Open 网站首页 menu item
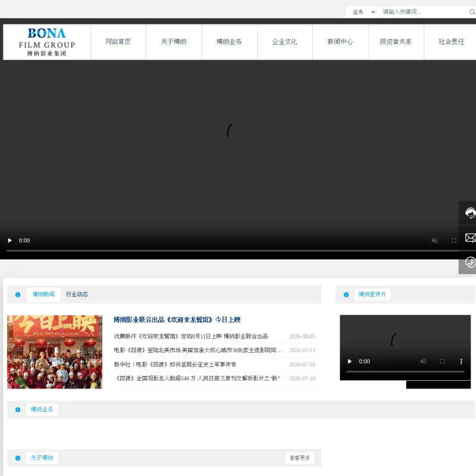Viewport: 476px width, 476px height. point(118,42)
